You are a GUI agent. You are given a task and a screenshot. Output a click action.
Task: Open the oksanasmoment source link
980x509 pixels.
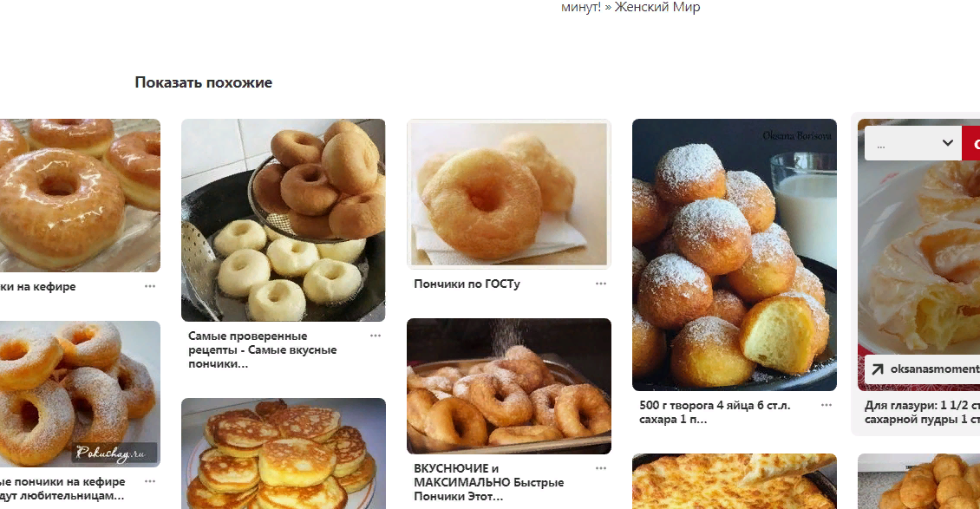tap(923, 369)
